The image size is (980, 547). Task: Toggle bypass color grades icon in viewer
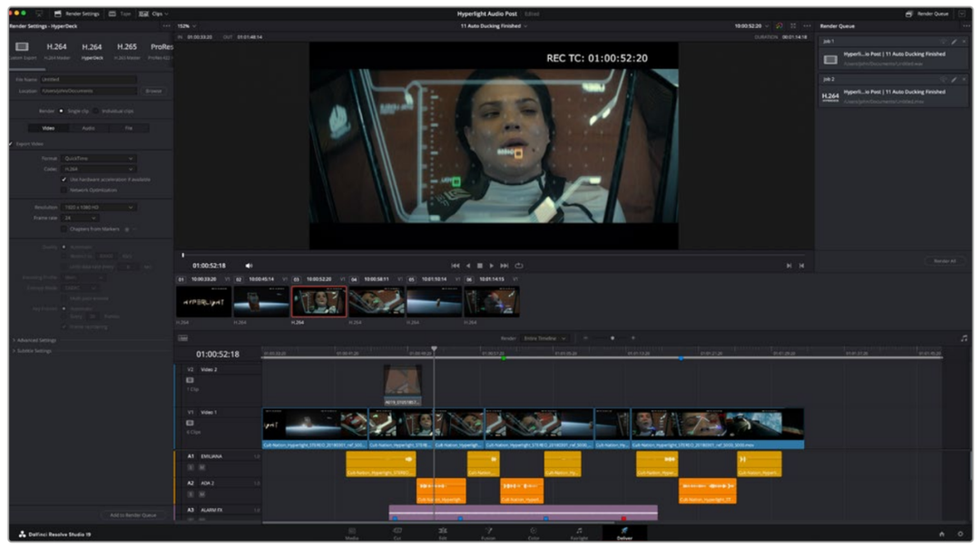coord(779,26)
